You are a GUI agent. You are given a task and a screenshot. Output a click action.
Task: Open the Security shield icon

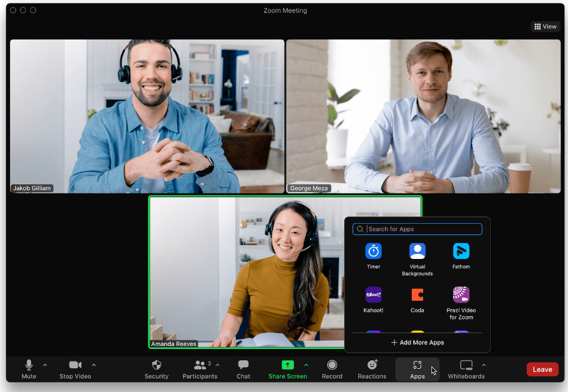click(x=156, y=366)
